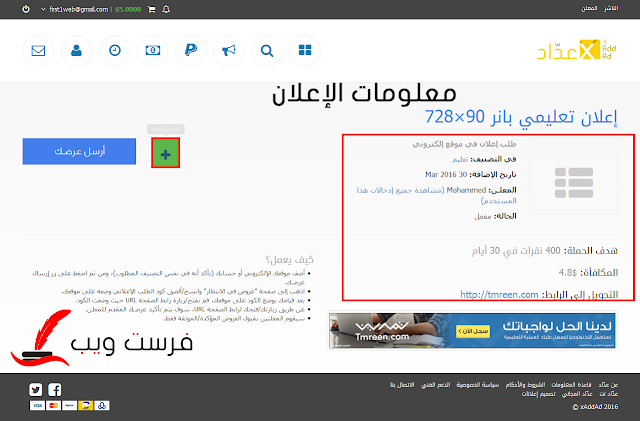Click the $5.0000 account balance

click(128, 9)
